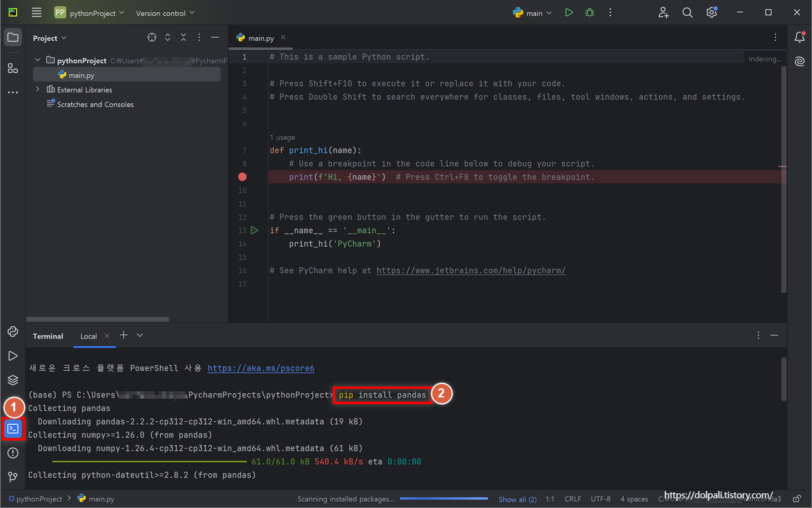Open the main hamburger menu
The height and width of the screenshot is (508, 812).
[x=36, y=12]
